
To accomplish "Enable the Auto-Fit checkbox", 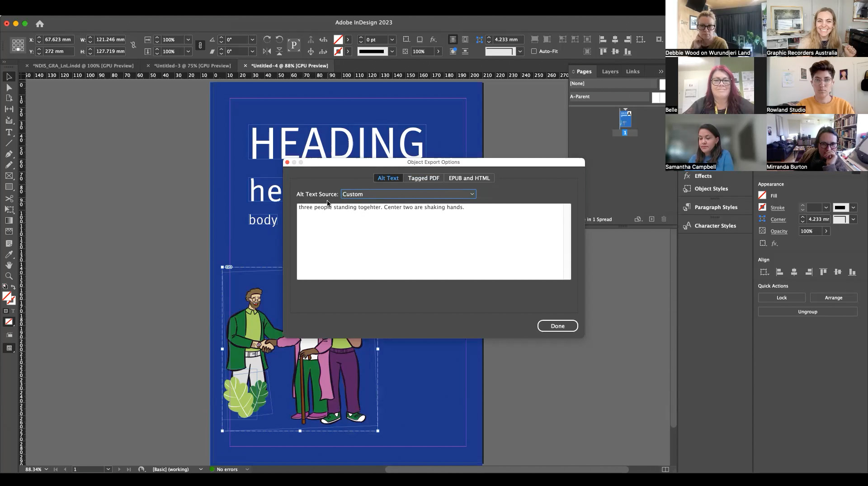I will tap(534, 51).
